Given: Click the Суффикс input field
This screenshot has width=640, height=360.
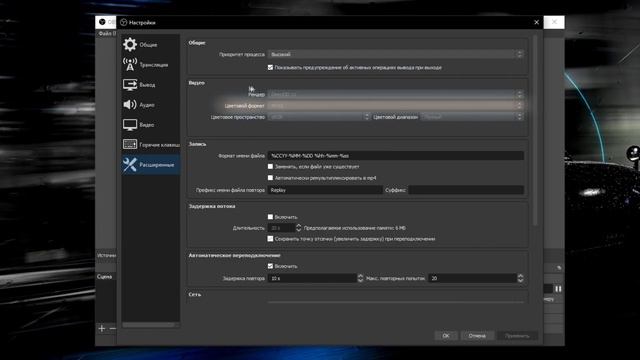Looking at the screenshot, I should (466, 190).
